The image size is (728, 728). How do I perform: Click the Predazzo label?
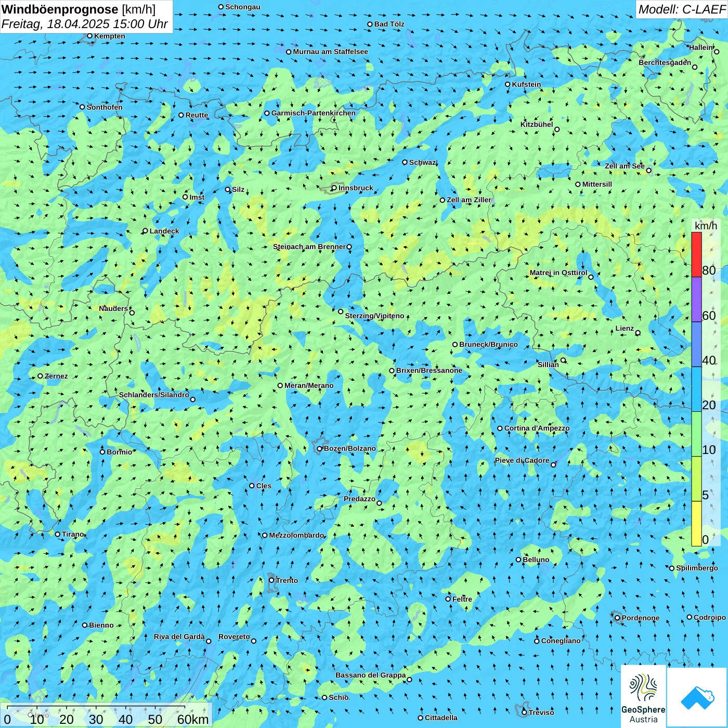click(x=359, y=499)
